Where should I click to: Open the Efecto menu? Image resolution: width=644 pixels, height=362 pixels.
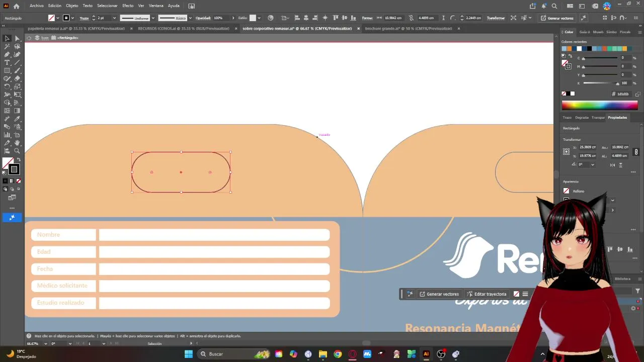pos(128,6)
